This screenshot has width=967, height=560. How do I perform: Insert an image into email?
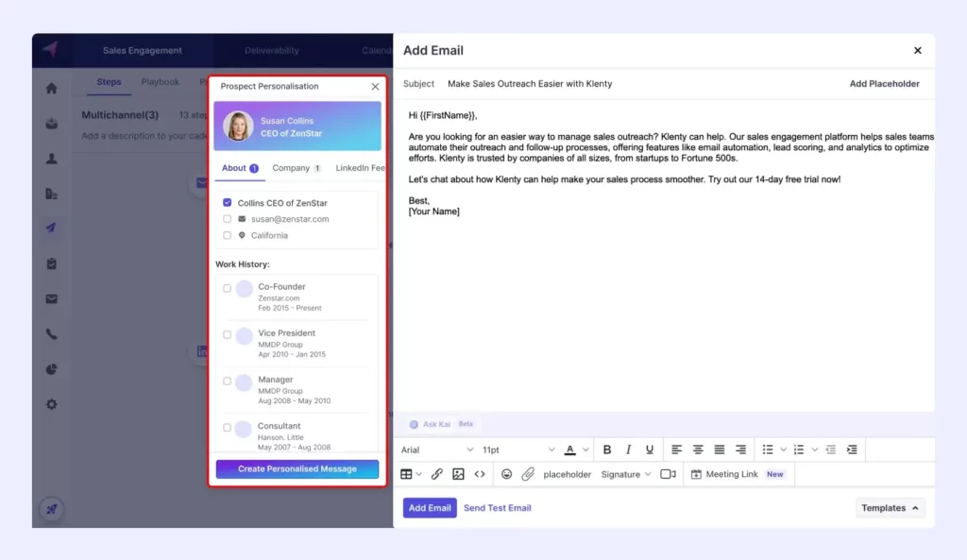click(x=458, y=474)
